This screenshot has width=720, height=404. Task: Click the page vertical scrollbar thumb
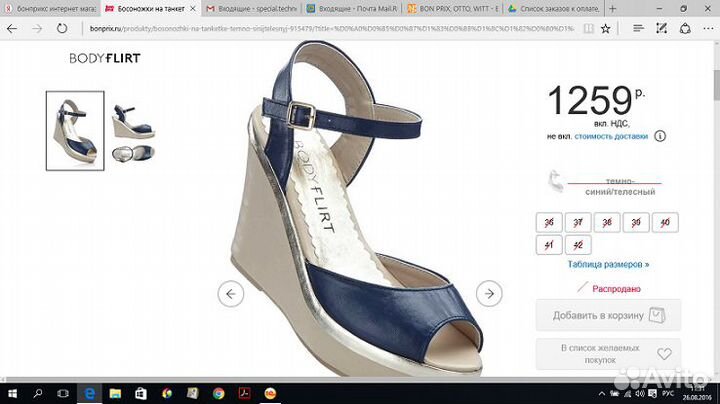pyautogui.click(x=716, y=85)
